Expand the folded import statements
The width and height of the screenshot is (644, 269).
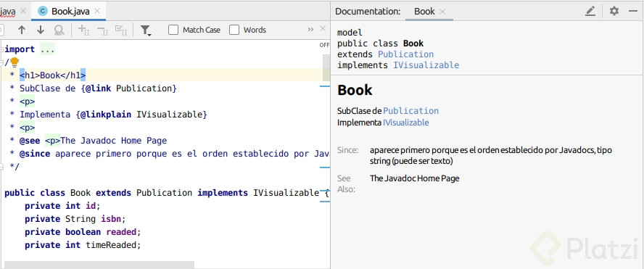pos(1,49)
